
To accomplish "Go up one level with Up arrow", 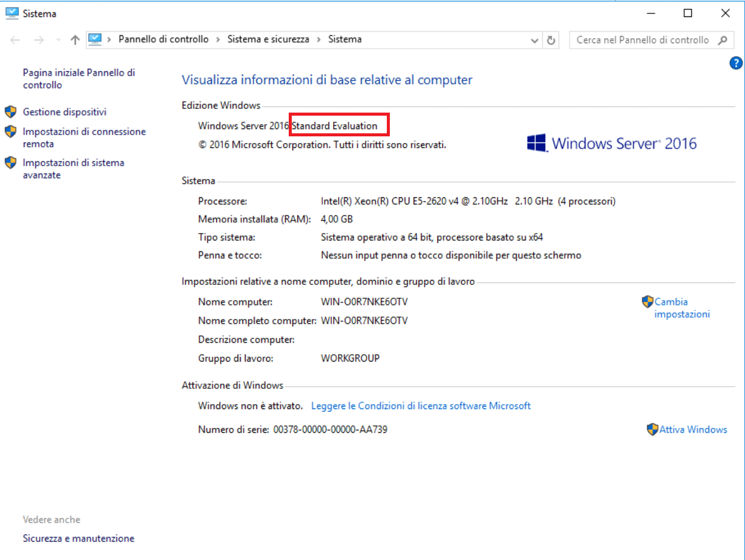I will click(x=75, y=40).
